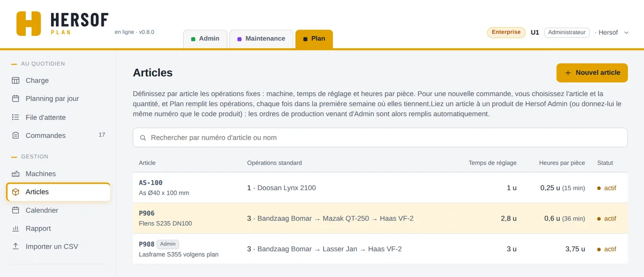Click the green square on Admin tab
This screenshot has height=277, width=644.
tap(193, 39)
